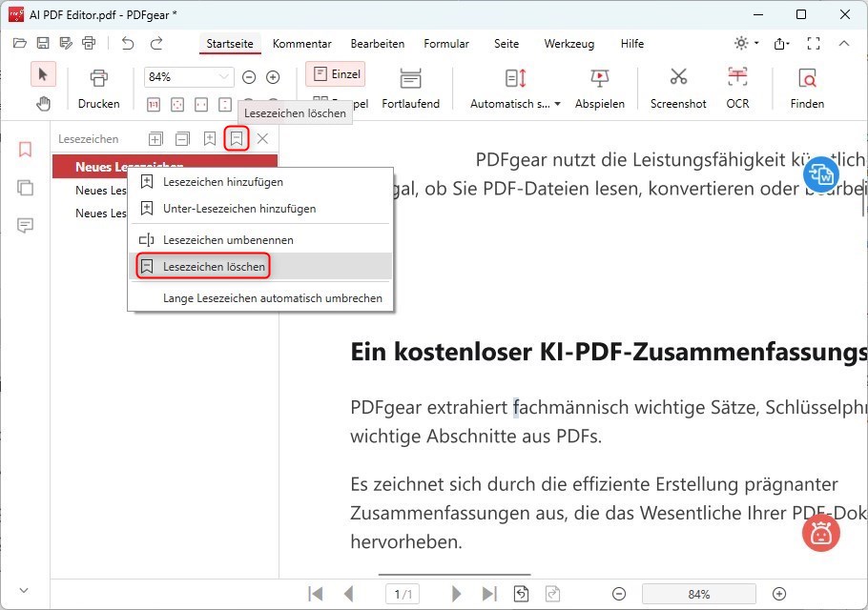This screenshot has height=610, width=868.
Task: Click the blue PDF-to-Word convert button
Action: 821,174
